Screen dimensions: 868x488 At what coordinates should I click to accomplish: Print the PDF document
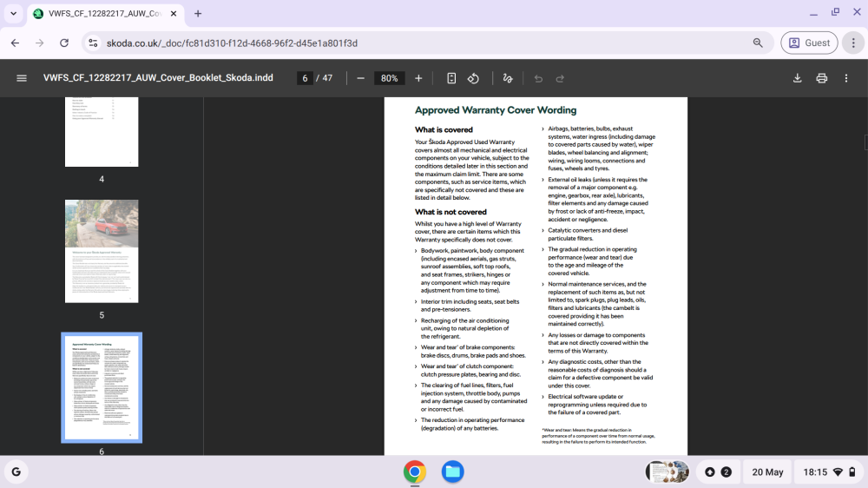pyautogui.click(x=821, y=78)
